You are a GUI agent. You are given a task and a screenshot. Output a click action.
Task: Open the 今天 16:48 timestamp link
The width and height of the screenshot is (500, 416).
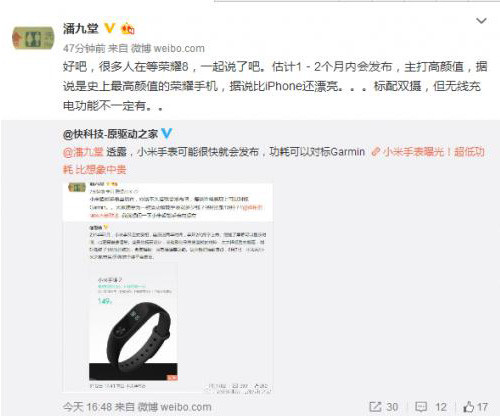[87, 407]
